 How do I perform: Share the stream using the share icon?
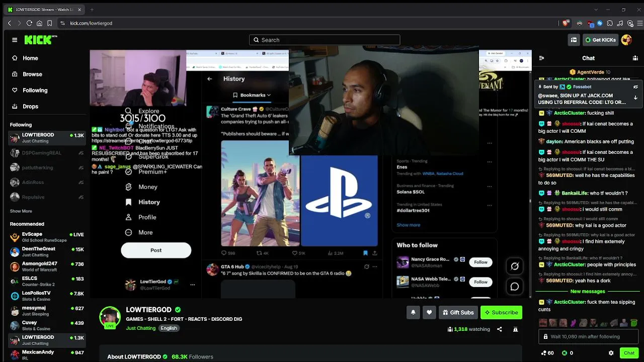[x=500, y=329]
